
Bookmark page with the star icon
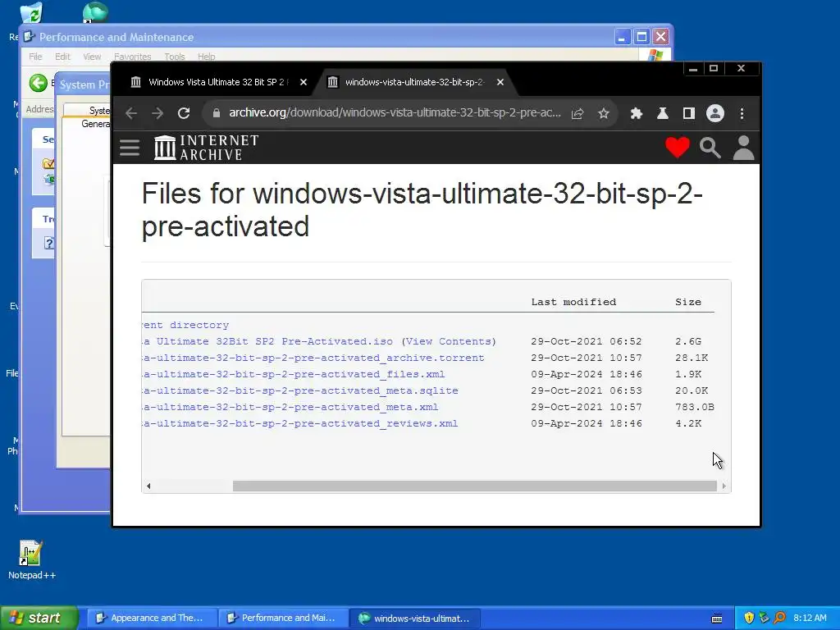click(x=604, y=113)
